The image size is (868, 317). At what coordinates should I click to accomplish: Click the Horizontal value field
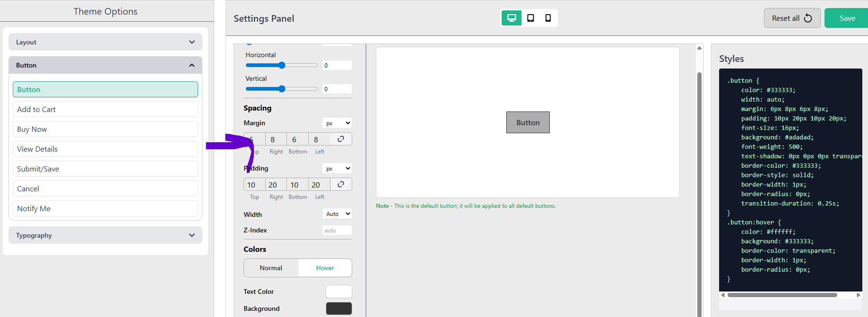(x=337, y=65)
